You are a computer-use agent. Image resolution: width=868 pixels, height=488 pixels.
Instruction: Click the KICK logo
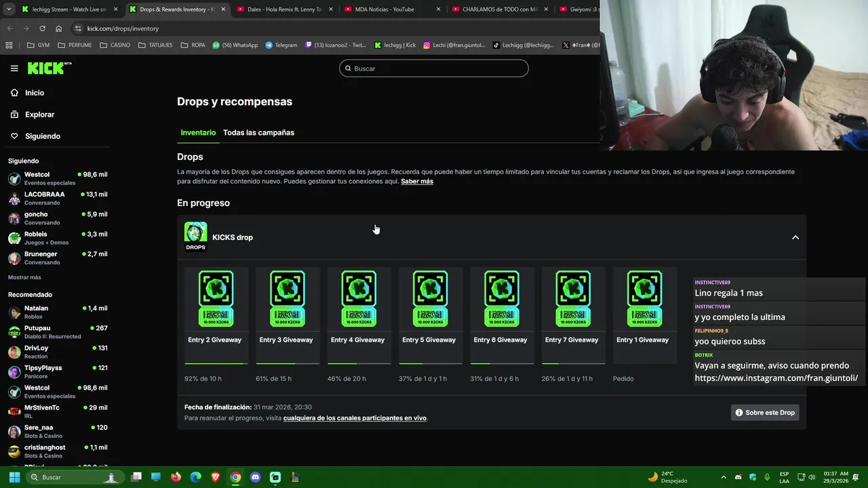(49, 68)
